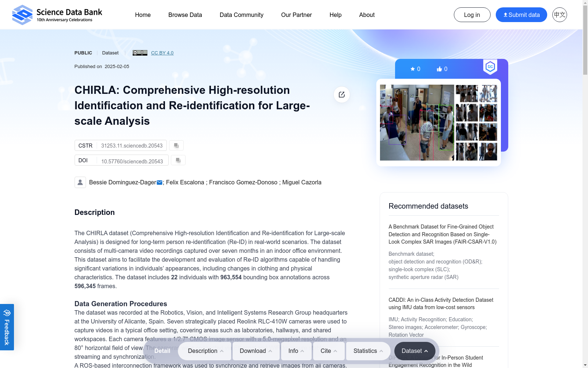Open the CC BY 4.0 license link
The image size is (588, 368).
(x=162, y=53)
